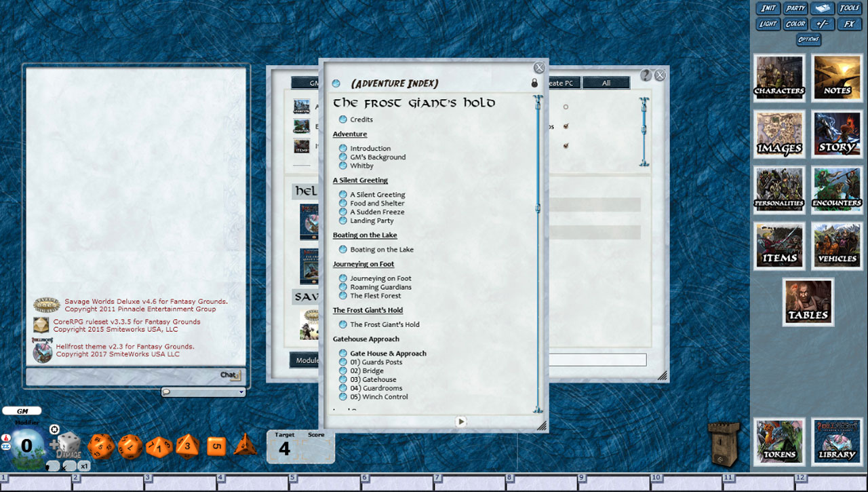868x492 pixels.
Task: Roll the orange d20 die
Action: [102, 446]
